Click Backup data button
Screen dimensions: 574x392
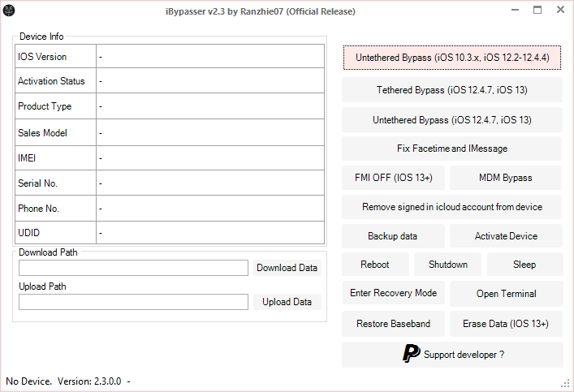click(x=393, y=236)
